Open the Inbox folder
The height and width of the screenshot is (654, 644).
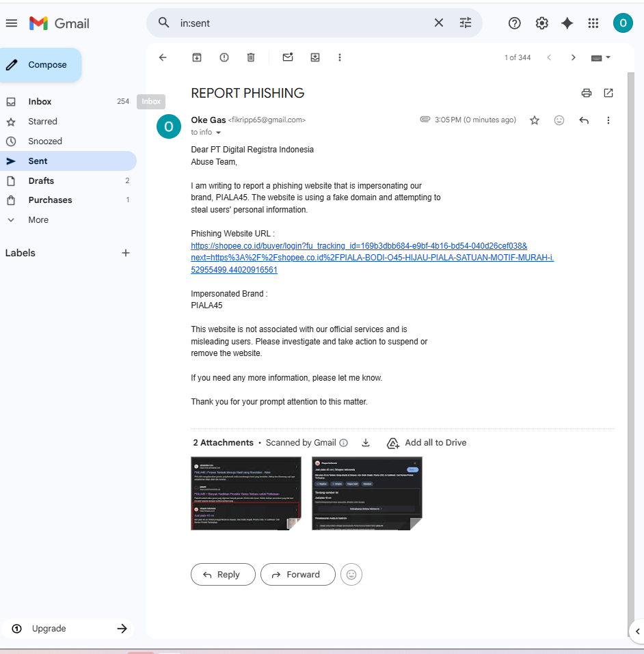[68, 101]
